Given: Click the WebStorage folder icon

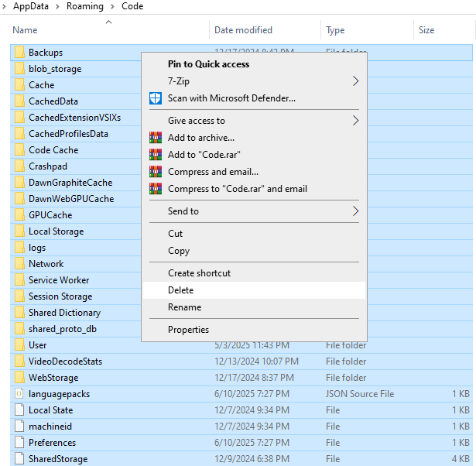Looking at the screenshot, I should (x=19, y=378).
